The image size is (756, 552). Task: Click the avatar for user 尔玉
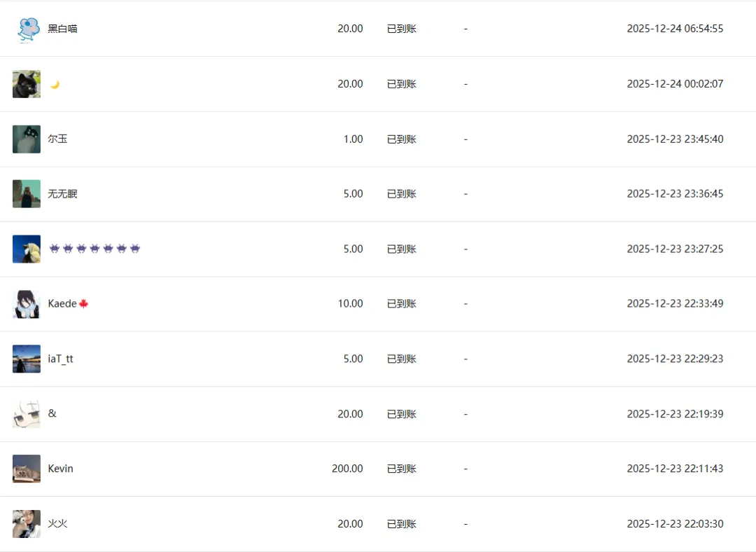click(27, 139)
